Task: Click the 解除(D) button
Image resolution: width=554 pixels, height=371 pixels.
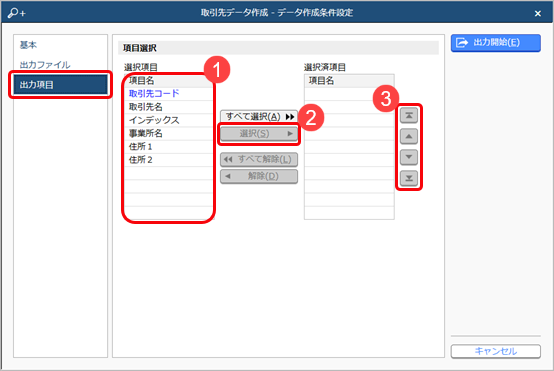Action: (x=259, y=176)
